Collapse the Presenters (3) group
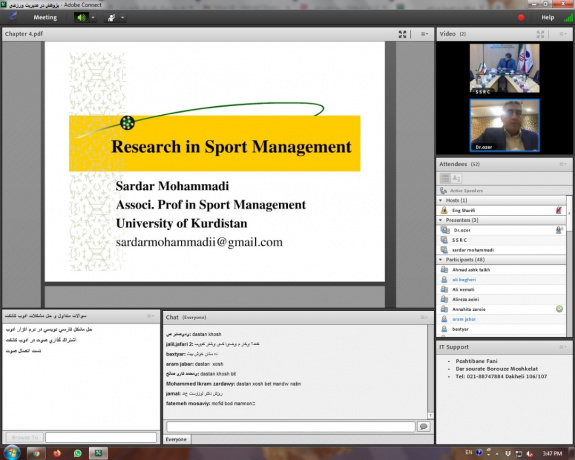575x460 pixels. (440, 220)
